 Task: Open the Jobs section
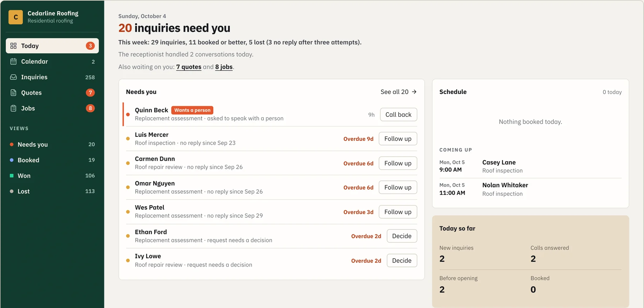click(52, 108)
